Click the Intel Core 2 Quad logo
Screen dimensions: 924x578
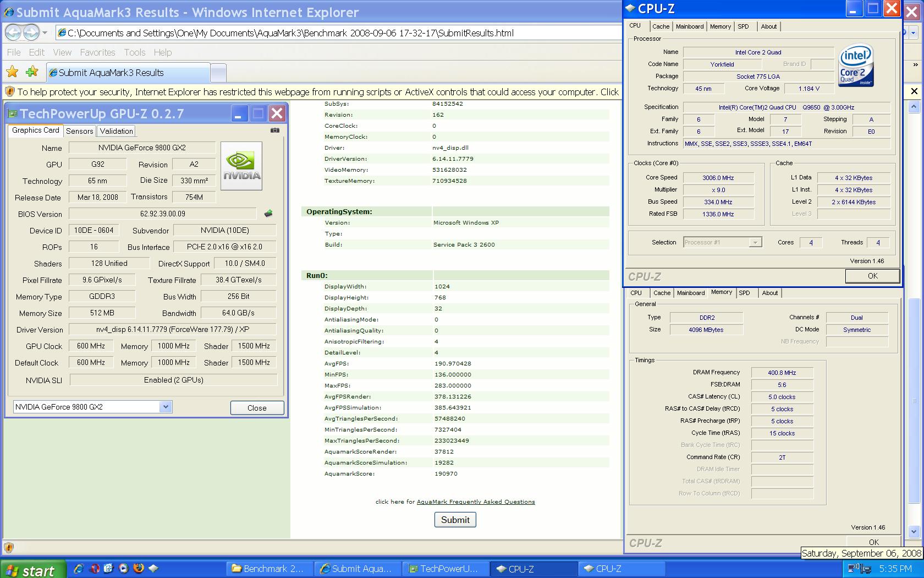point(856,66)
